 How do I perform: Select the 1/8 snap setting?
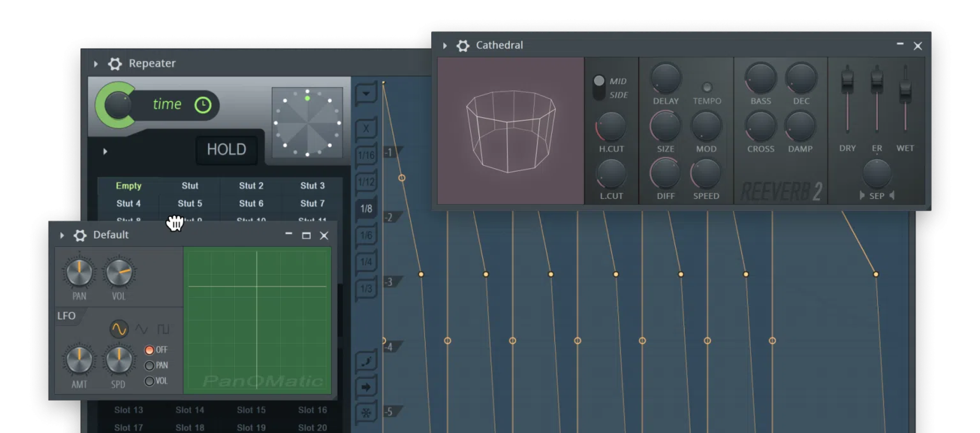point(366,208)
